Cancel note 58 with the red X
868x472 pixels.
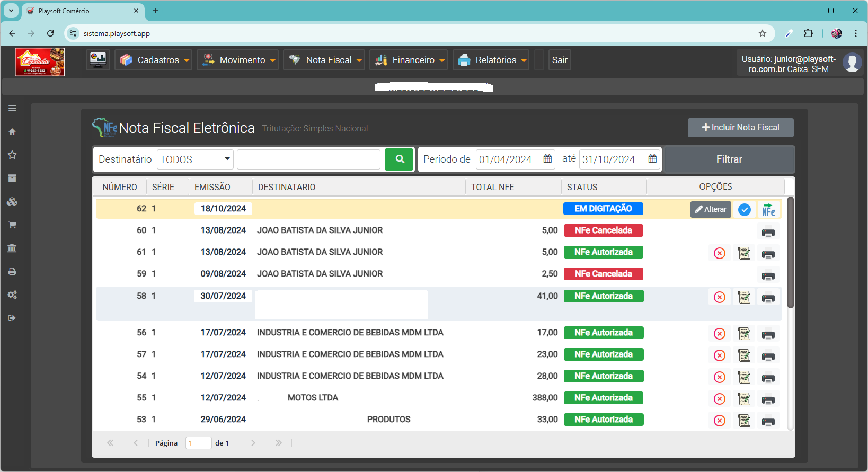720,297
